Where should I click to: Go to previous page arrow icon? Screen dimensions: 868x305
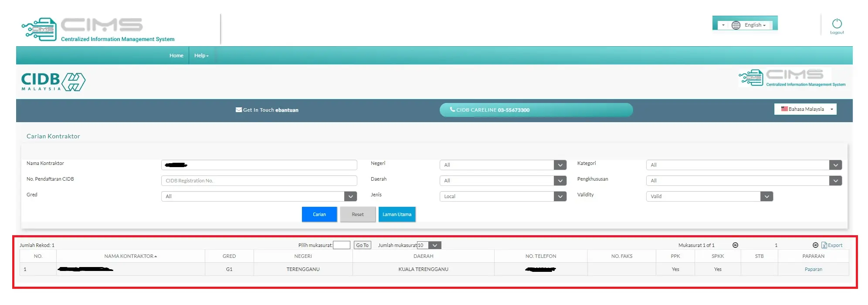[736, 245]
